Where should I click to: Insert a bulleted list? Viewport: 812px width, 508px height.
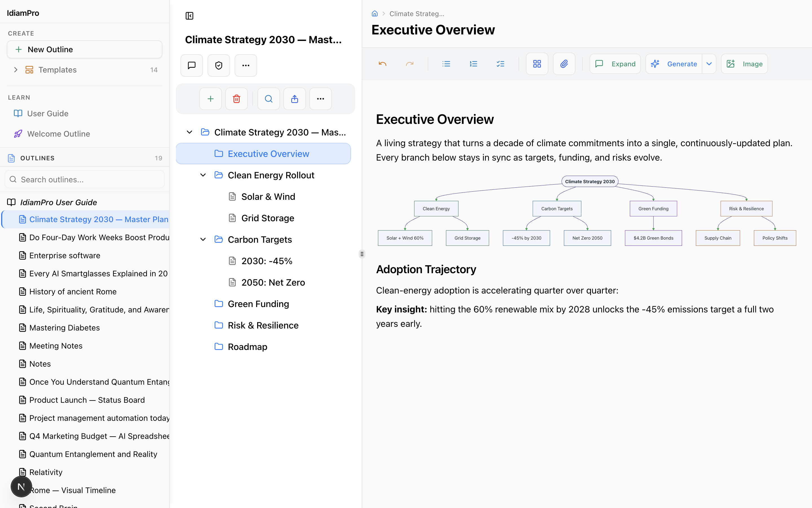pos(446,64)
